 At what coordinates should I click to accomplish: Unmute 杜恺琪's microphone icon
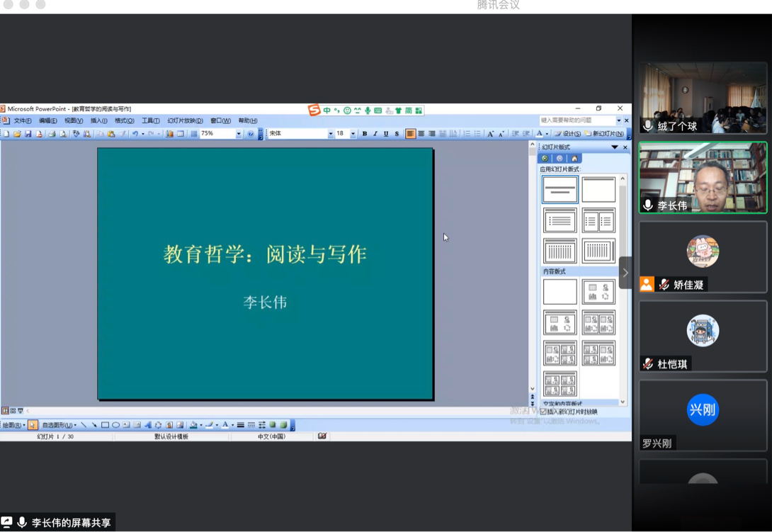(x=648, y=364)
